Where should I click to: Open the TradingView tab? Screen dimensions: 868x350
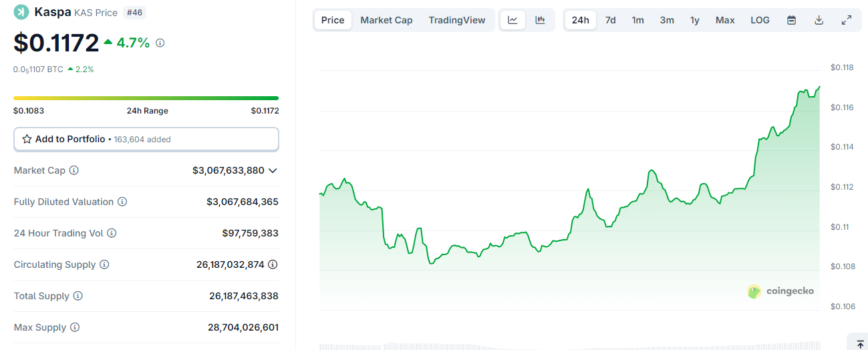tap(457, 20)
